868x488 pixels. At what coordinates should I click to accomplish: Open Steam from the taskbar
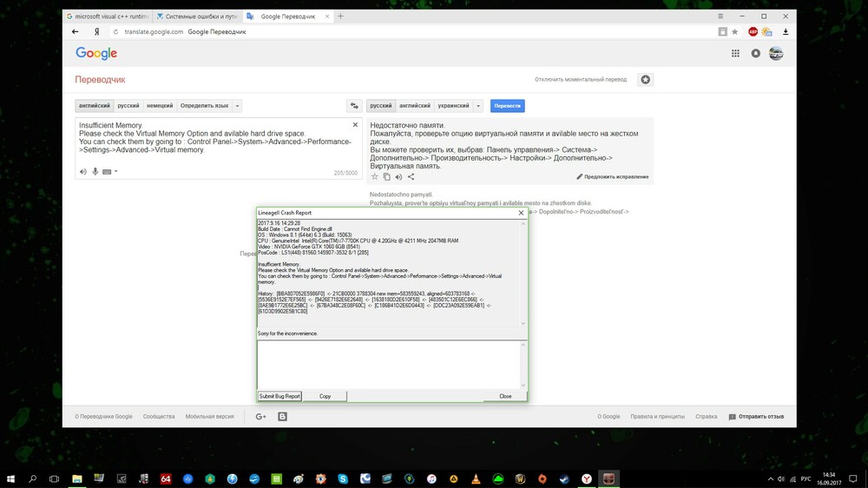click(564, 479)
